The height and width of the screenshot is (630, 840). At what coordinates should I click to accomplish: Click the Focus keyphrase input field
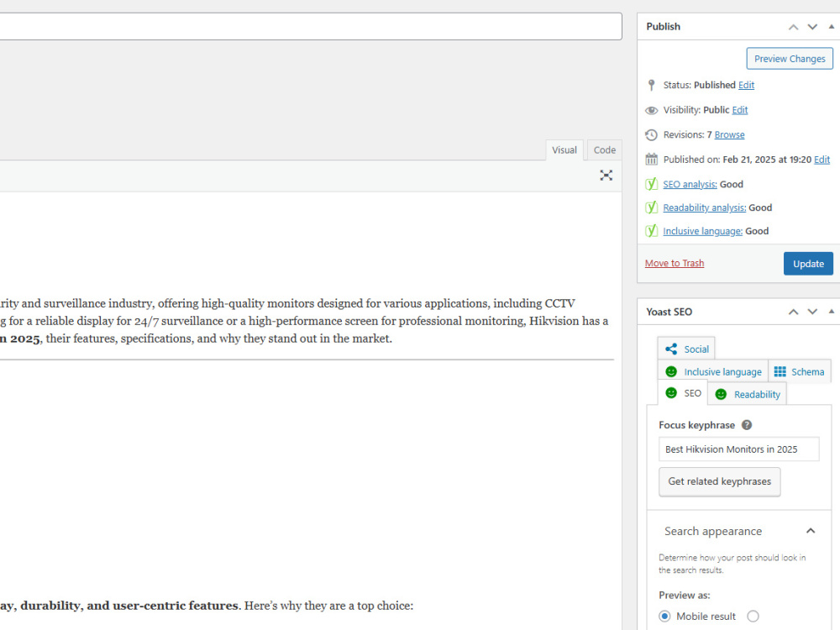coord(738,449)
